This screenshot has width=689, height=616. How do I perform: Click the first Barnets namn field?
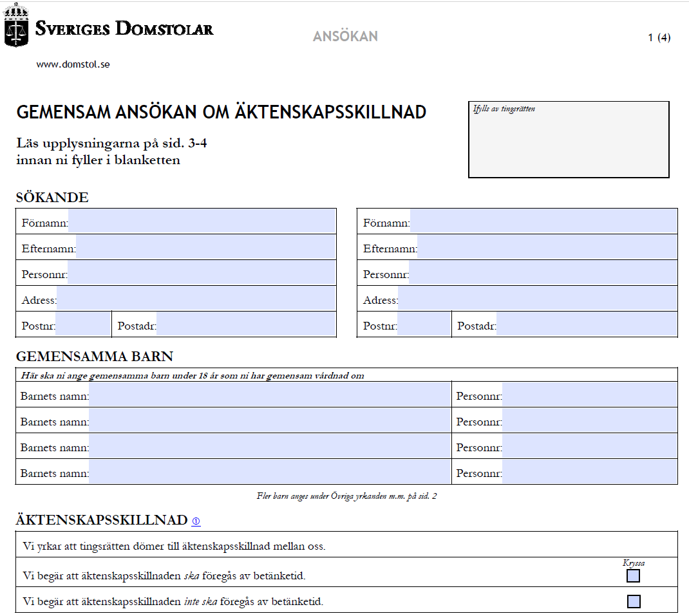(x=270, y=395)
